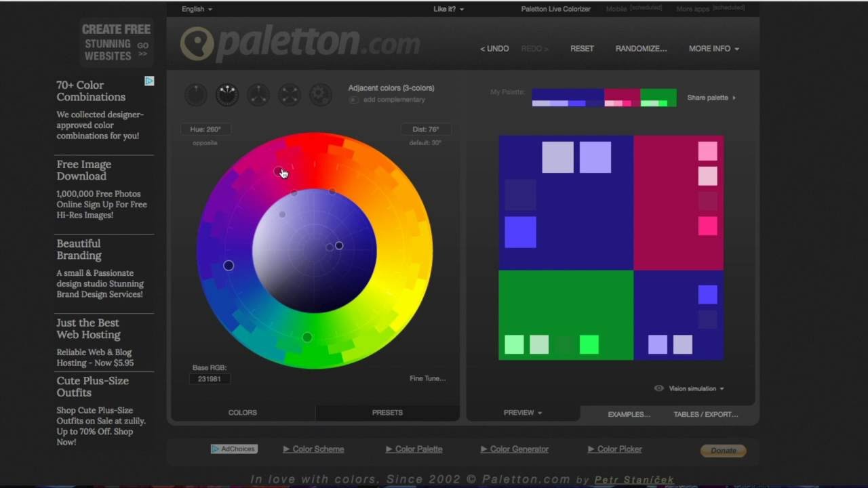Image resolution: width=868 pixels, height=488 pixels.
Task: Click the Donate button
Action: coord(723,451)
